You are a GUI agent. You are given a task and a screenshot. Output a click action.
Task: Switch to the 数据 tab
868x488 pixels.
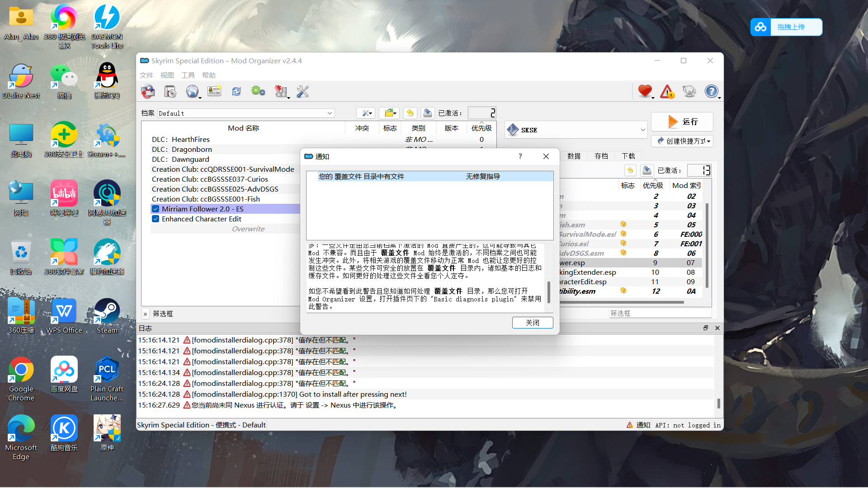pos(574,156)
